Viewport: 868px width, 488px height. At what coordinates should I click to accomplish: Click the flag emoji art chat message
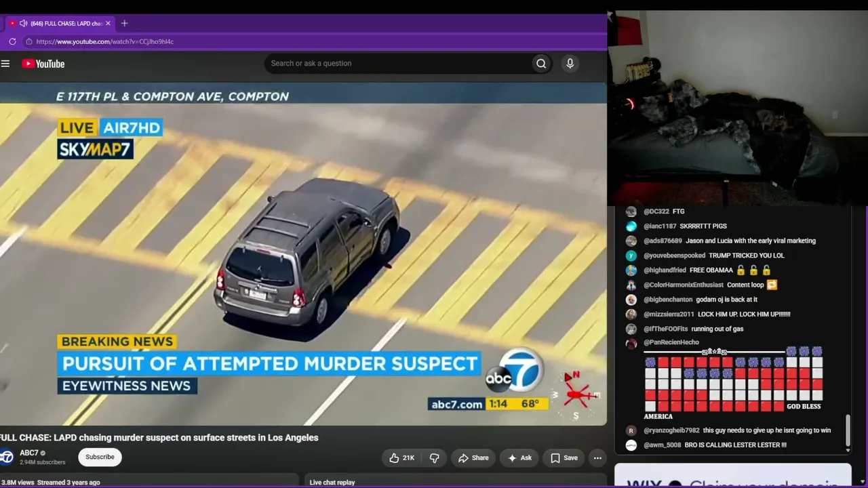[x=733, y=383]
